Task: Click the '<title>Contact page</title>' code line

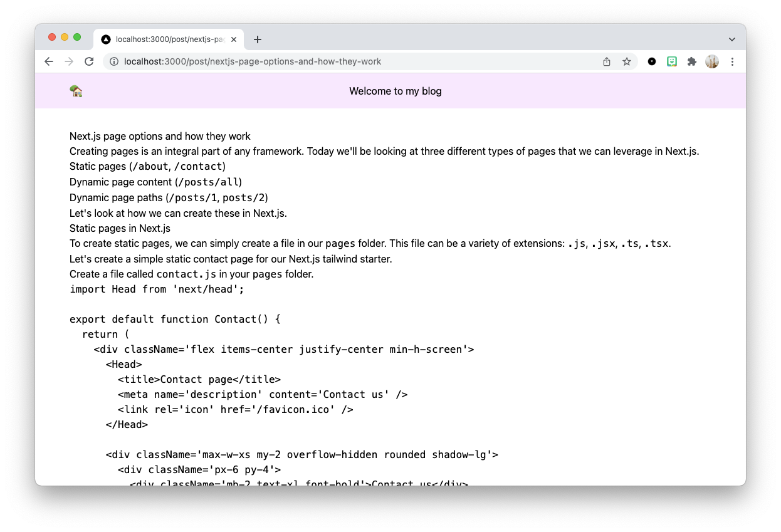Action: [199, 379]
